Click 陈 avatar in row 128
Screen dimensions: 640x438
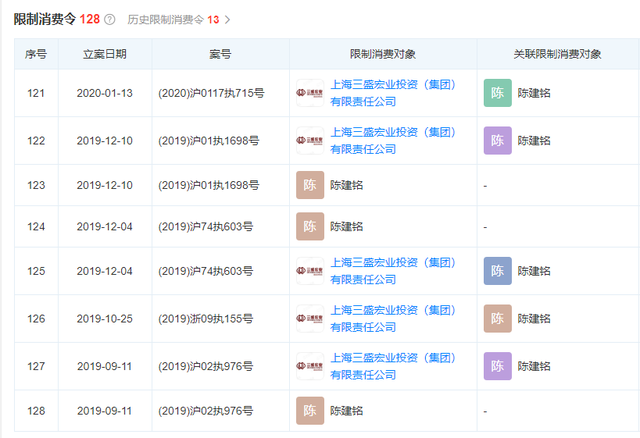310,411
